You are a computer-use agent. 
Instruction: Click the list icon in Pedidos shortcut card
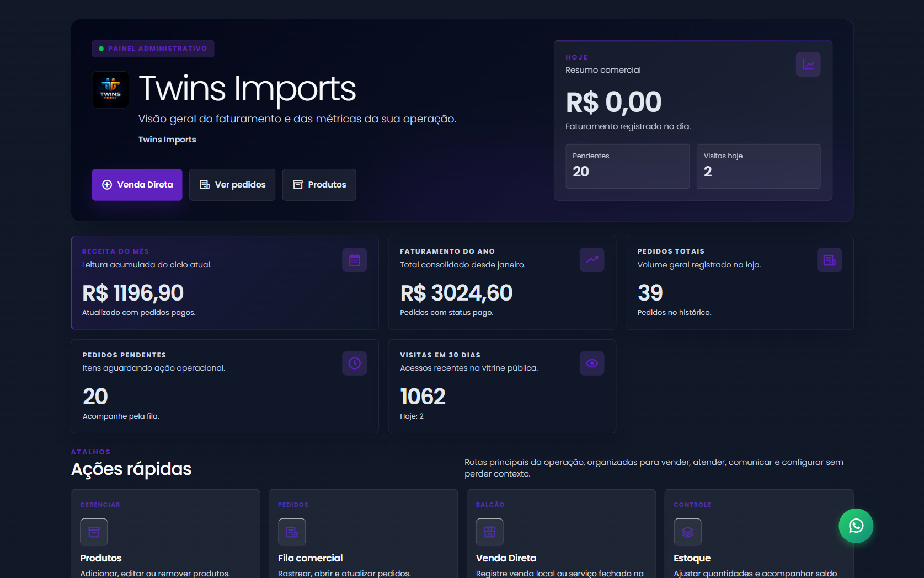pyautogui.click(x=292, y=532)
